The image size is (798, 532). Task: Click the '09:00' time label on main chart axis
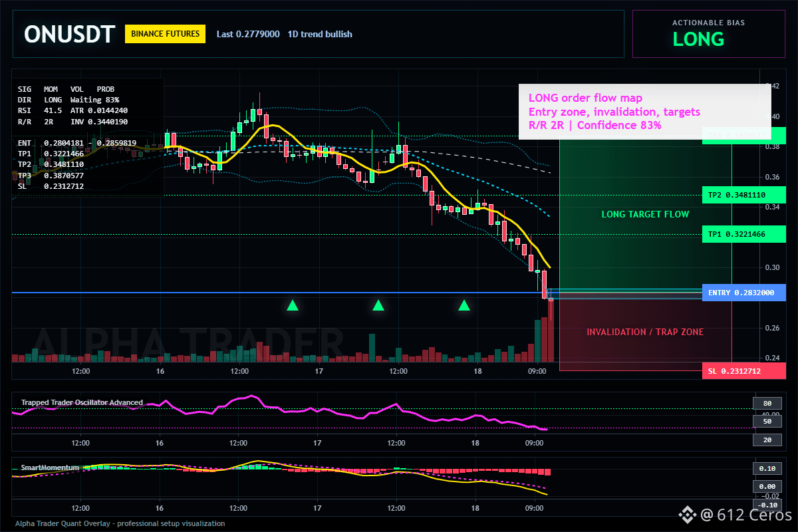(x=537, y=370)
